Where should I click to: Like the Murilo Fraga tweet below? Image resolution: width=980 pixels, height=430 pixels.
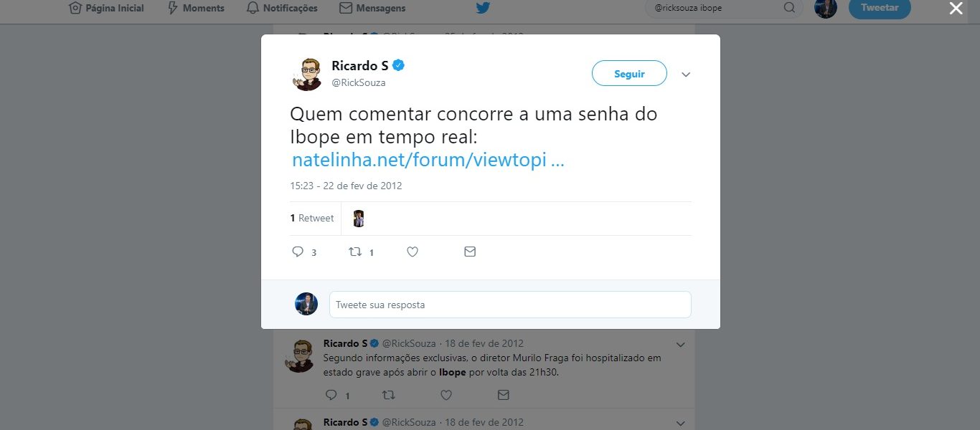(x=446, y=395)
